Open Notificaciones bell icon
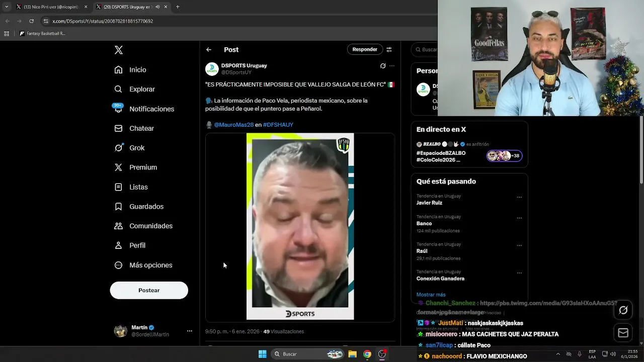 (x=118, y=109)
